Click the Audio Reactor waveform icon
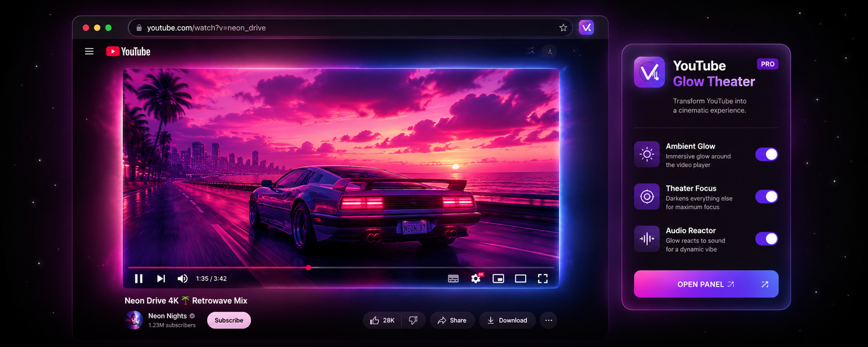This screenshot has height=347, width=868. click(647, 239)
